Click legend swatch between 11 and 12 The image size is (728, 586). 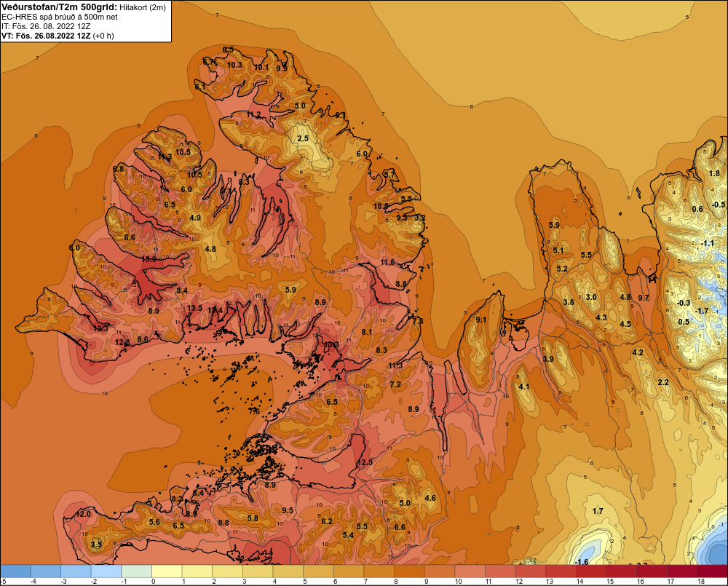(x=501, y=571)
